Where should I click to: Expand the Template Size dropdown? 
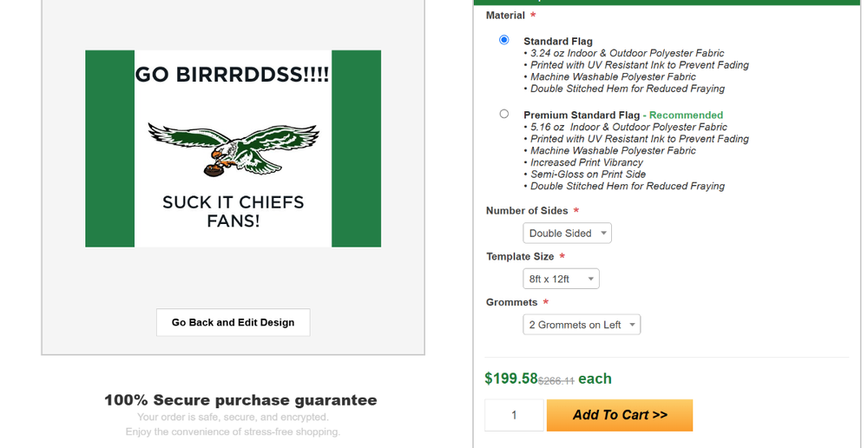tap(561, 279)
